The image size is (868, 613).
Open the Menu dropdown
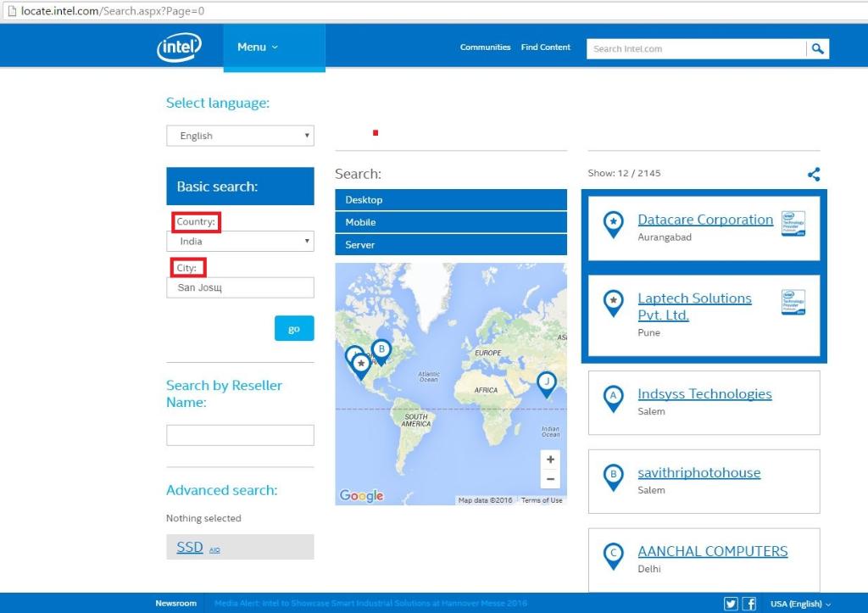[274, 47]
